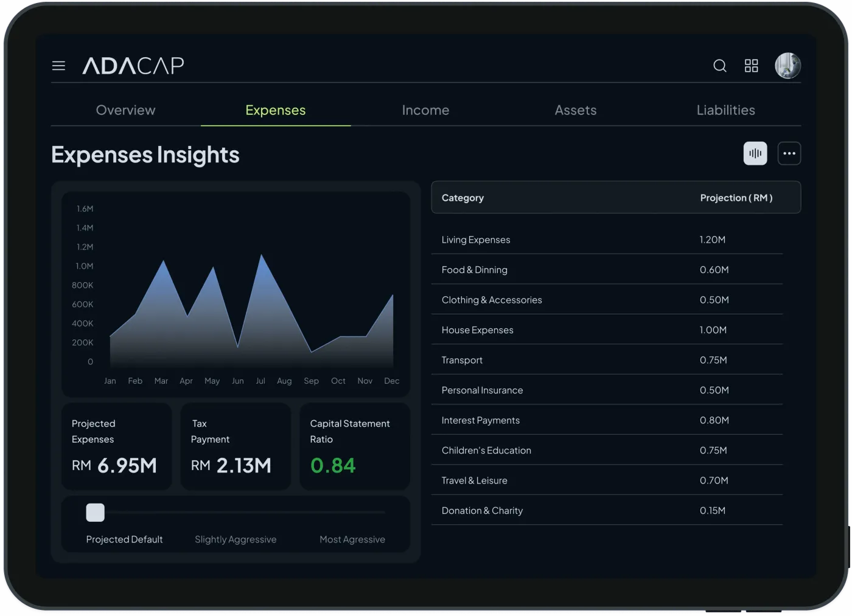Open the search icon
This screenshot has width=852, height=616.
[720, 66]
